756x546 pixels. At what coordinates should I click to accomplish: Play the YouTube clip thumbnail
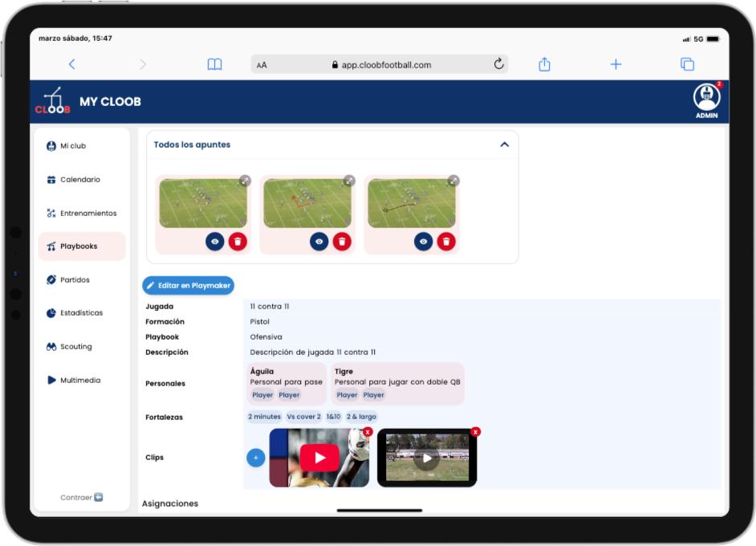(x=319, y=458)
